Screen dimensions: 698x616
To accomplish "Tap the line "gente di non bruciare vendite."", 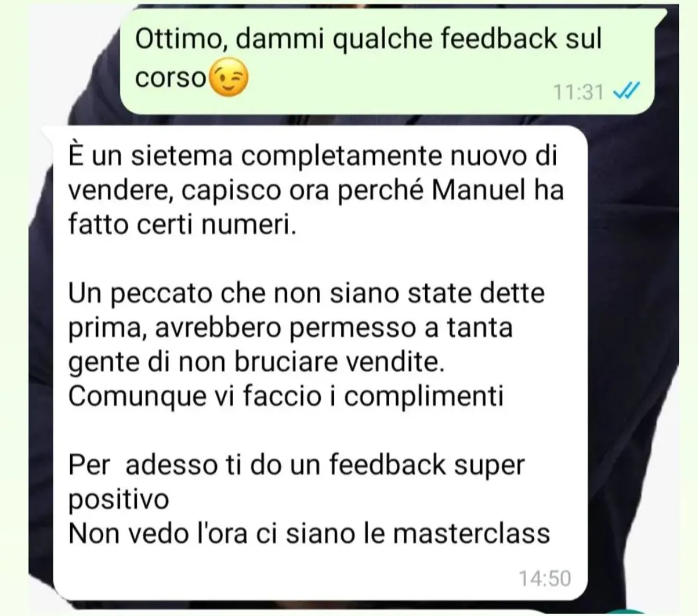I will click(x=256, y=363).
